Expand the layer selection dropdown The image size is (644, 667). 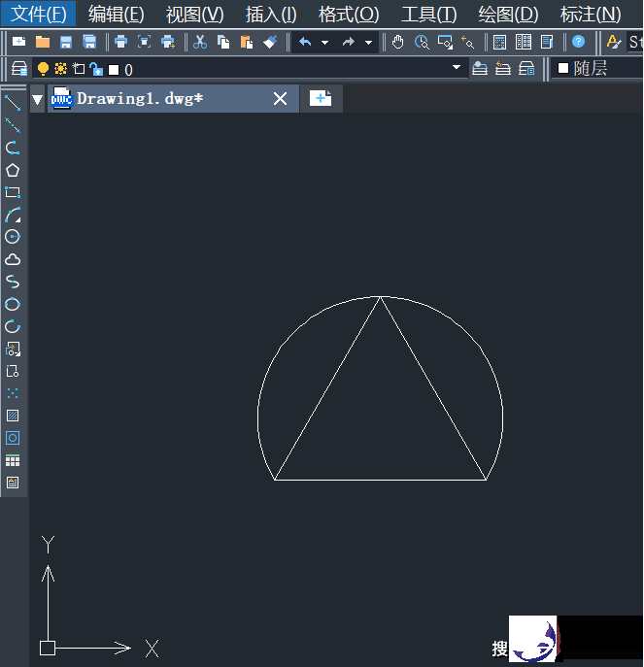(457, 67)
